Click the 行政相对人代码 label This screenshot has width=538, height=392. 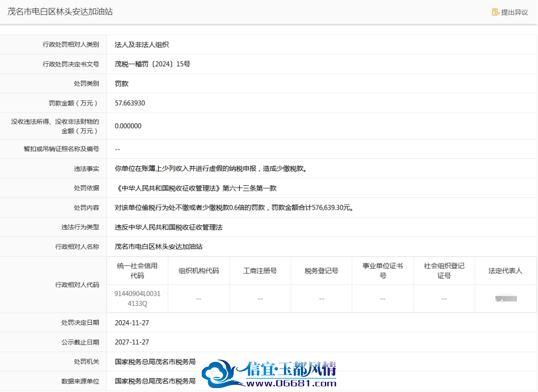77,284
